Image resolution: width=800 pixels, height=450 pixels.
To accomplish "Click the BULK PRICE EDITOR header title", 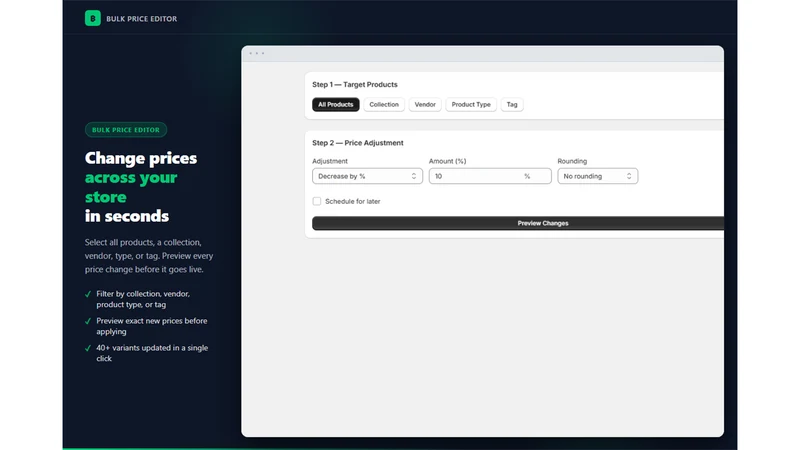I will coord(141,19).
